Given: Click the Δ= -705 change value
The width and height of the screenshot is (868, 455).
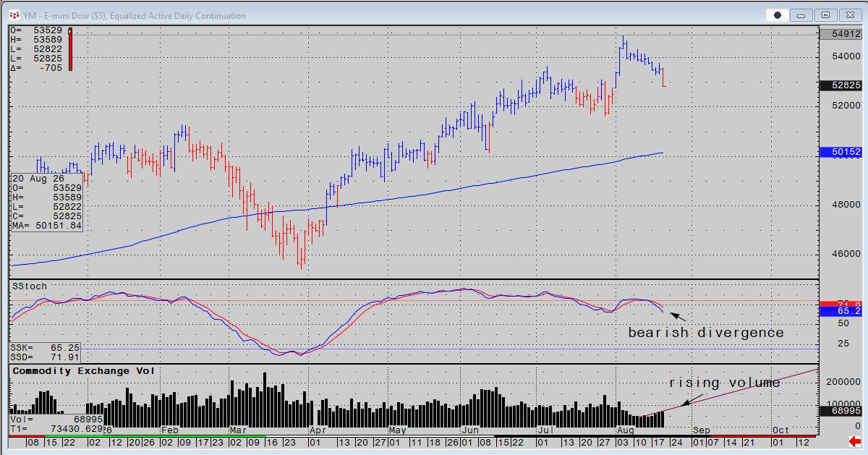Looking at the screenshot, I should point(36,67).
